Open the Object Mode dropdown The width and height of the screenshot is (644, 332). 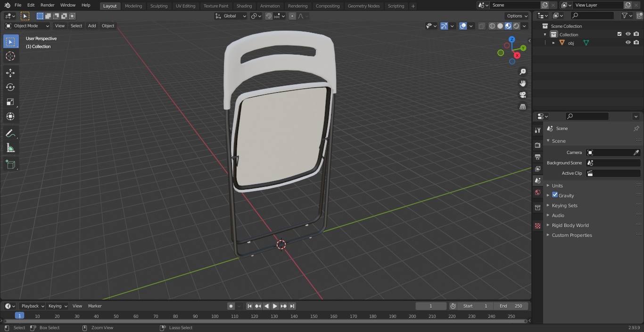pos(27,26)
